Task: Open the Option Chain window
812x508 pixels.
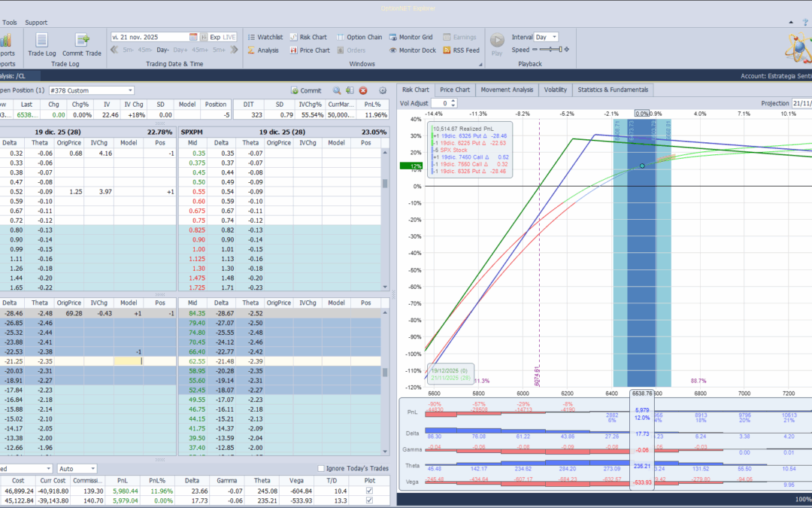Action: [359, 37]
